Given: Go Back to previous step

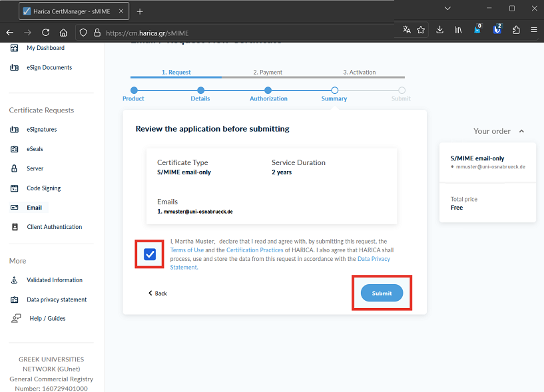Looking at the screenshot, I should tap(158, 293).
